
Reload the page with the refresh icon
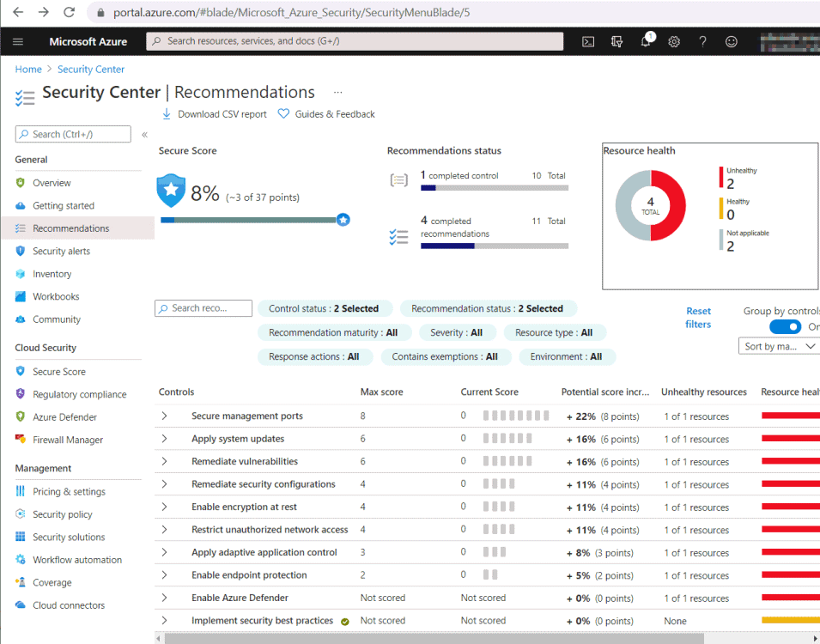click(69, 12)
